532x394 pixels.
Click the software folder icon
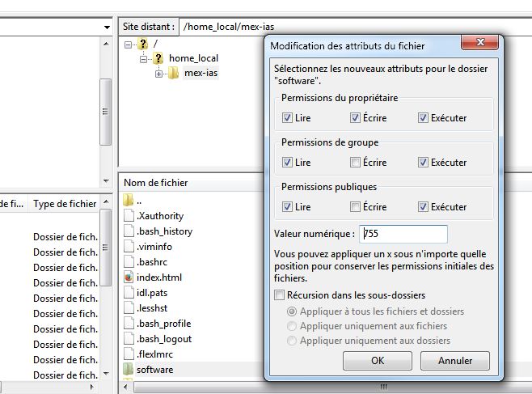[129, 370]
